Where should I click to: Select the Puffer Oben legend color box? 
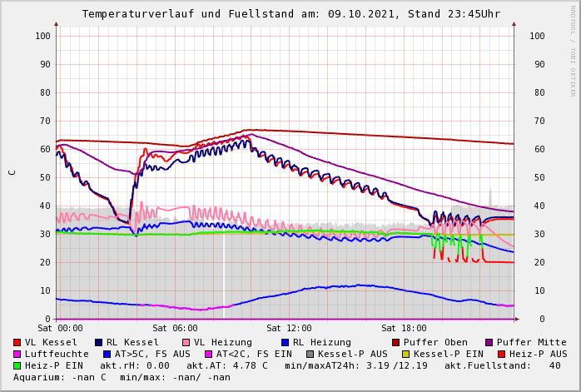396,342
